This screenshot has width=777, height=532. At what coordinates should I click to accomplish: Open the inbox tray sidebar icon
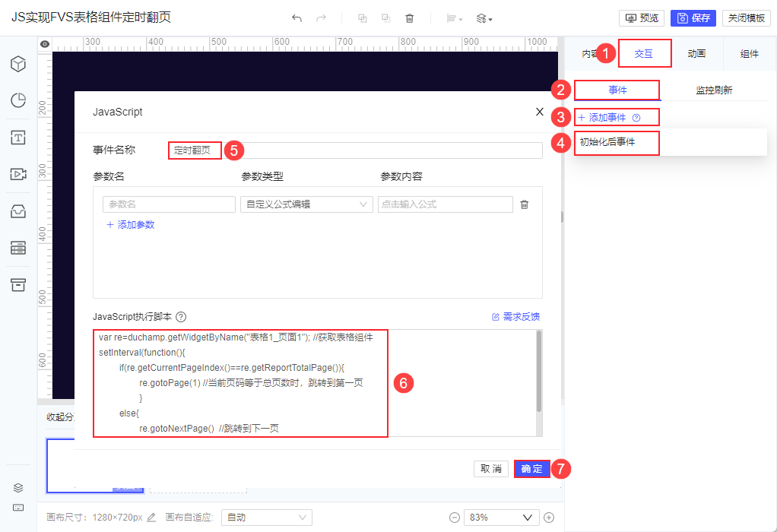coord(18,211)
